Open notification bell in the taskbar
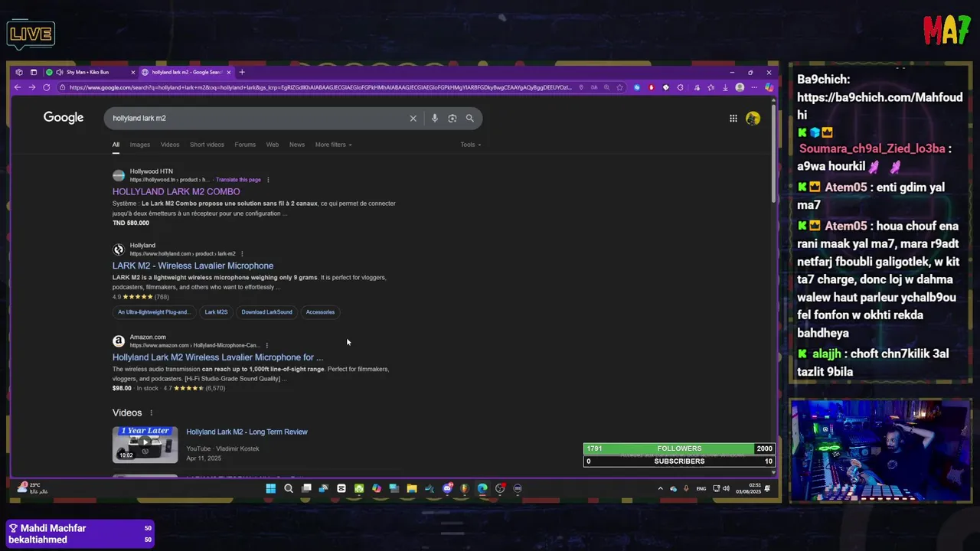 pyautogui.click(x=767, y=488)
